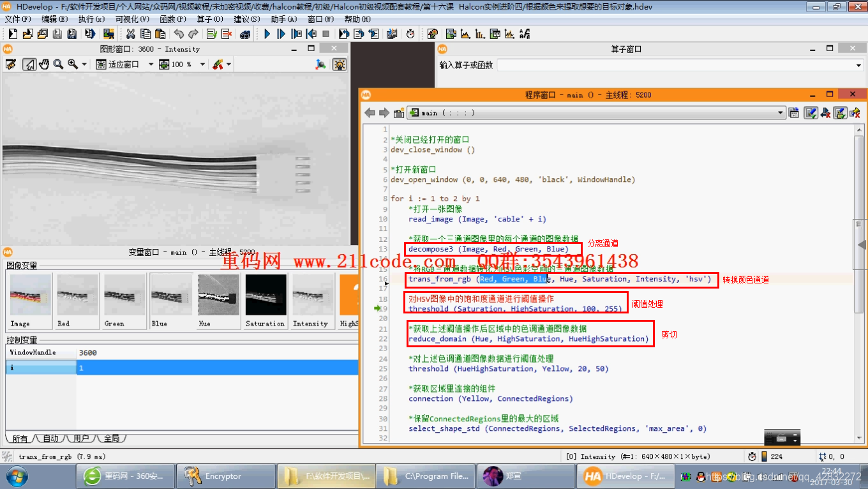Image resolution: width=868 pixels, height=489 pixels.
Task: Click the icon right of the main dropdown
Action: point(794,113)
